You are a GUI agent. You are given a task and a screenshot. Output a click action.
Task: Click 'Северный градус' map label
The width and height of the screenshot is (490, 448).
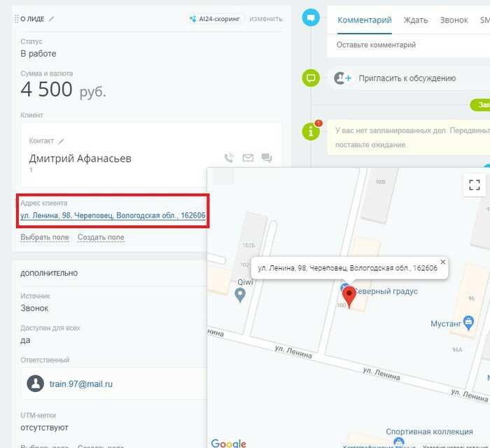[x=386, y=291]
